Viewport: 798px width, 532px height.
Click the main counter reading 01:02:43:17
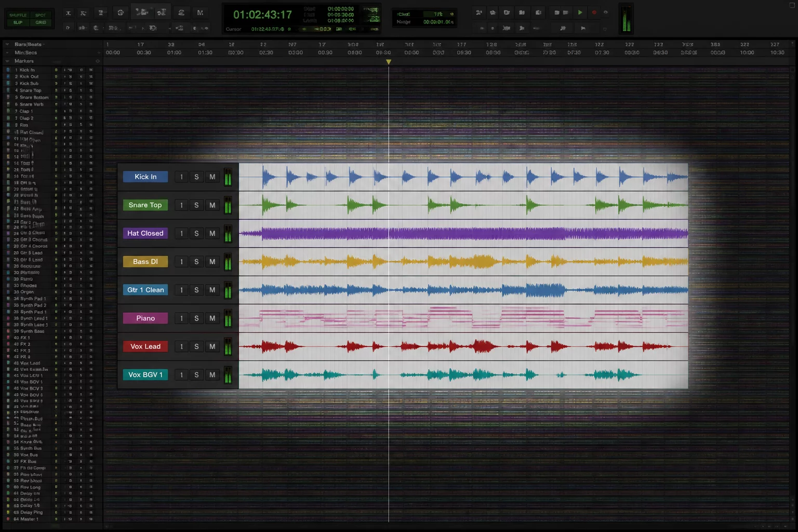[x=262, y=15]
